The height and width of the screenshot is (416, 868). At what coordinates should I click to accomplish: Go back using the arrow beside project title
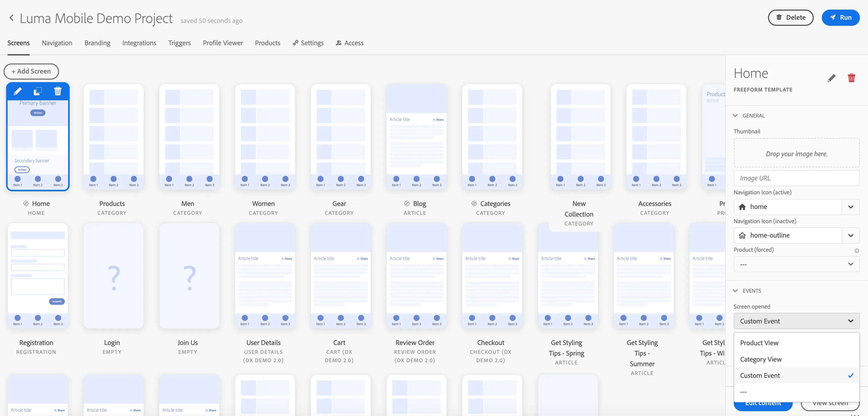click(11, 17)
